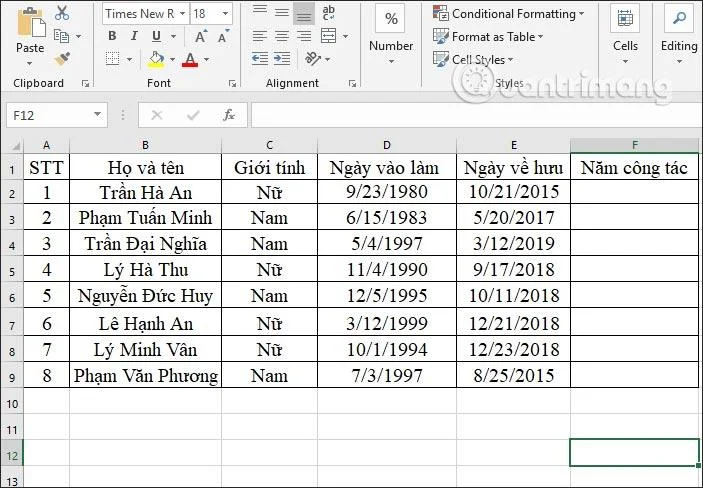Open Alignment settings dialog launcher
This screenshot has height=488, width=703.
pos(352,83)
